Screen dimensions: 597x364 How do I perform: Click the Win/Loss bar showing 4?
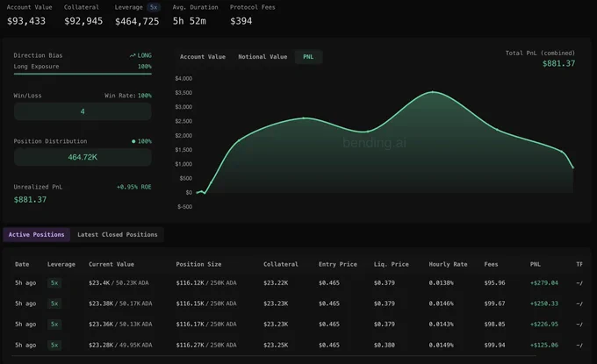point(83,111)
